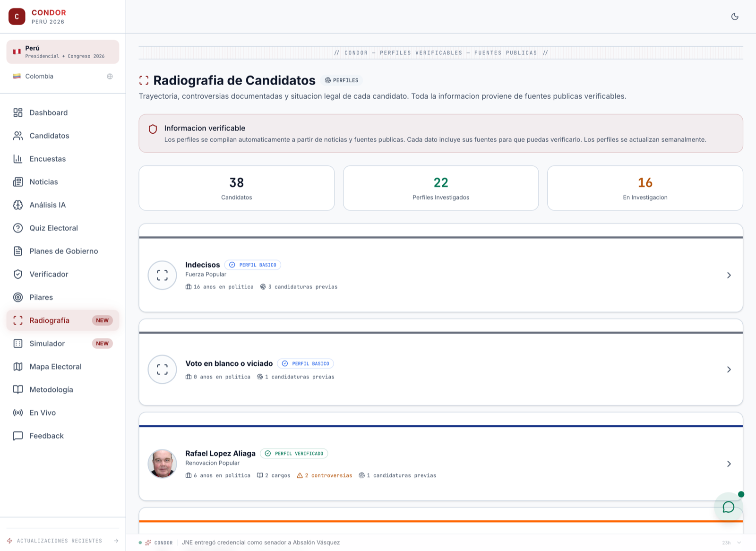This screenshot has width=756, height=551.
Task: Click the JNE entregó credencial news headline
Action: pyautogui.click(x=261, y=542)
